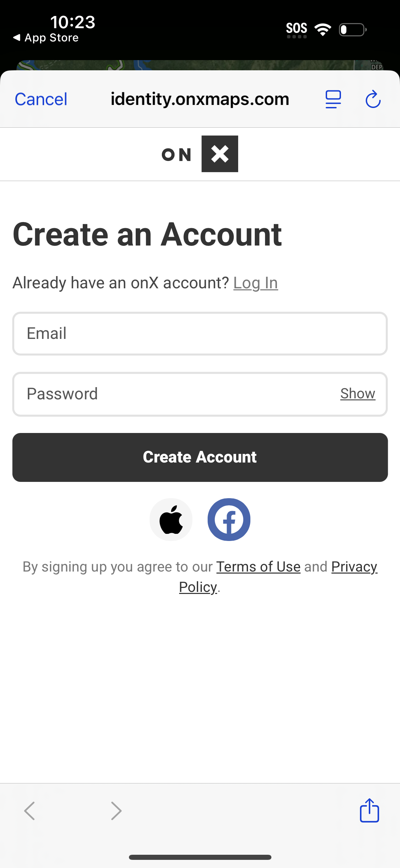Go forward with the right chevron
Viewport: 400px width, 868px height.
(116, 811)
